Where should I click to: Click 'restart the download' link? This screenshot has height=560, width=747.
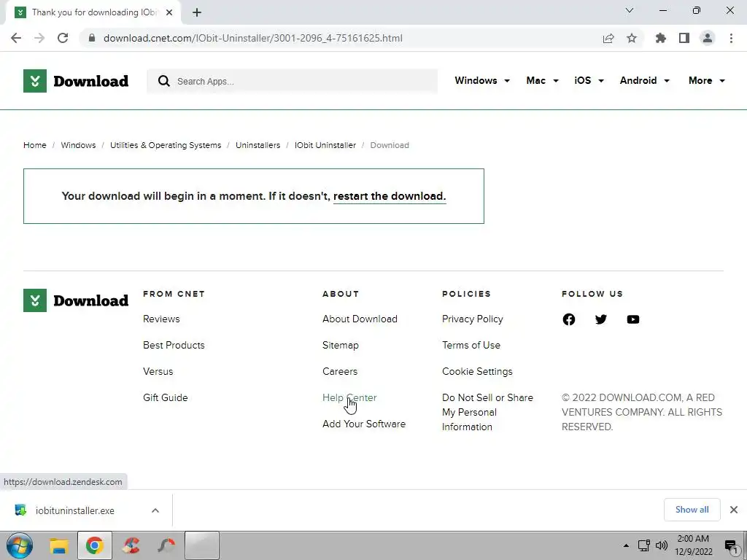(x=390, y=196)
